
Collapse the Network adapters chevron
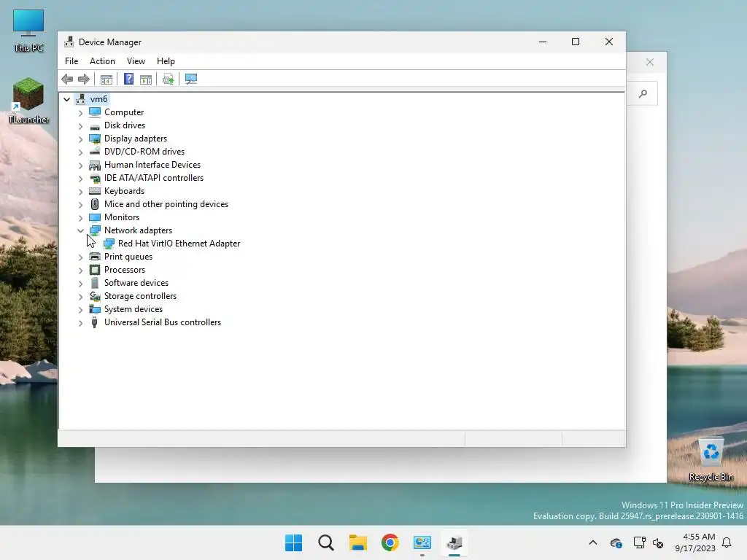point(80,230)
